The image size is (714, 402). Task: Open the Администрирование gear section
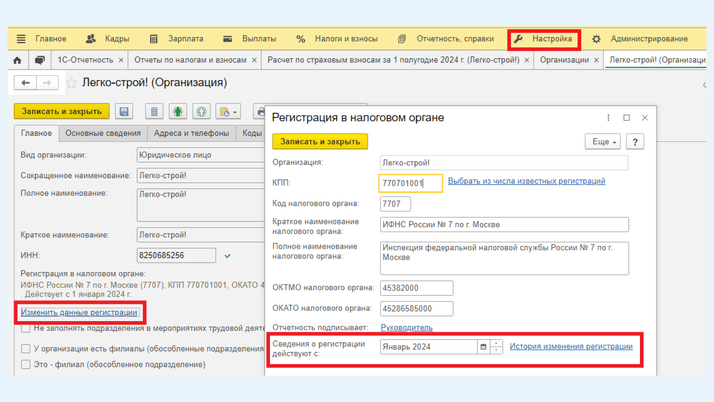pos(638,39)
